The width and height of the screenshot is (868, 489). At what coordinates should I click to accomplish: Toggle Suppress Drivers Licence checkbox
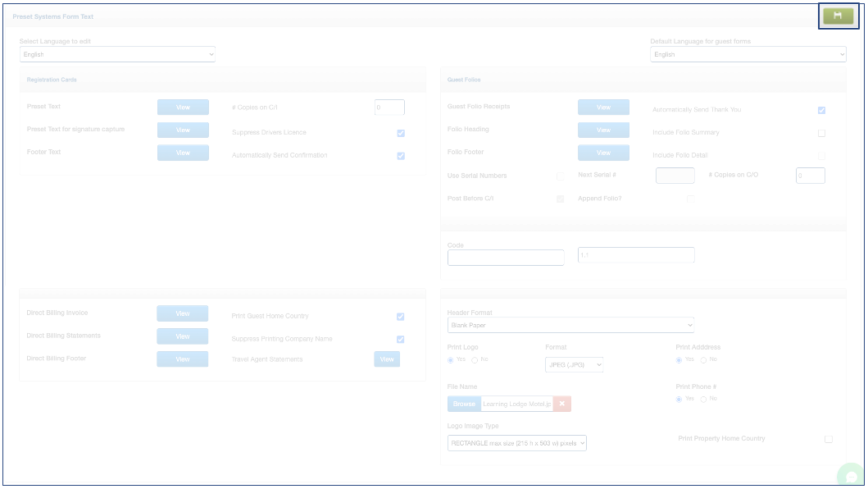(x=401, y=133)
